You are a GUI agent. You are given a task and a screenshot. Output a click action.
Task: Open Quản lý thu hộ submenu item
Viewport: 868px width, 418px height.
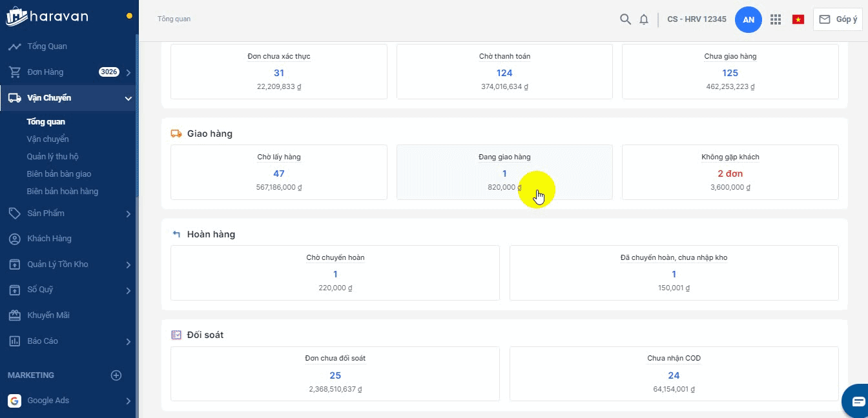point(52,156)
